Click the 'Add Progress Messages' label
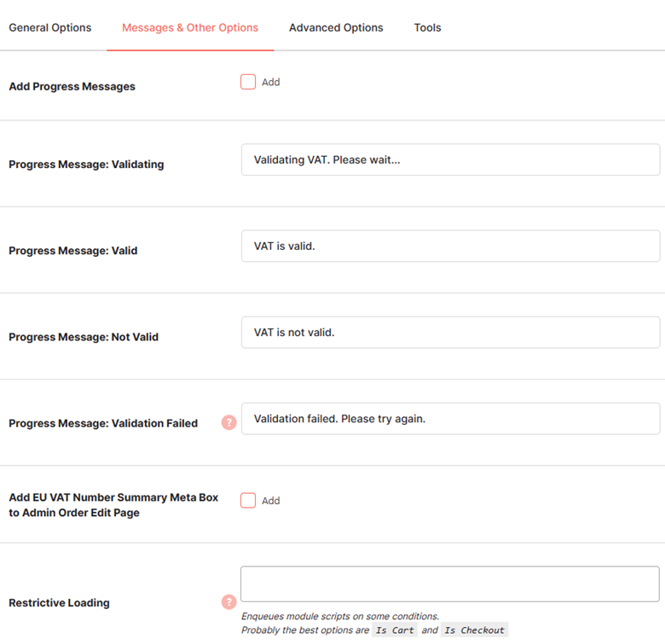Screen dimensions: 665x644 72,86
